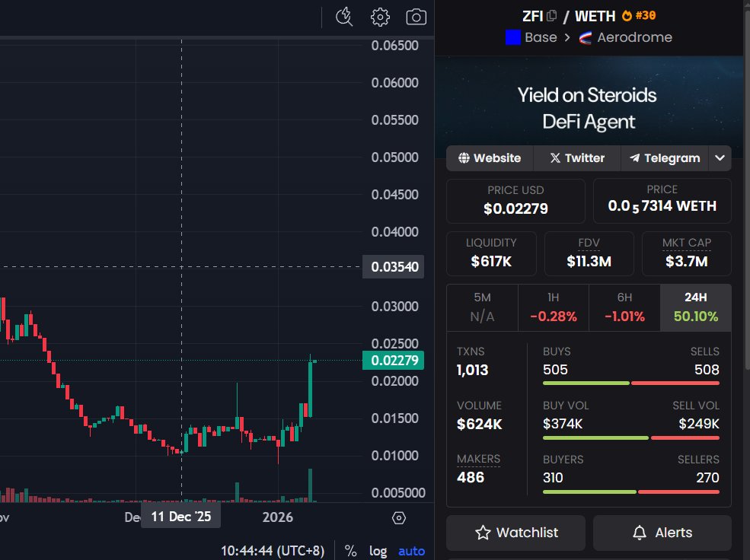The image size is (750, 560).
Task: Click the price 0.0₅7314 WETH box
Action: pos(662,201)
